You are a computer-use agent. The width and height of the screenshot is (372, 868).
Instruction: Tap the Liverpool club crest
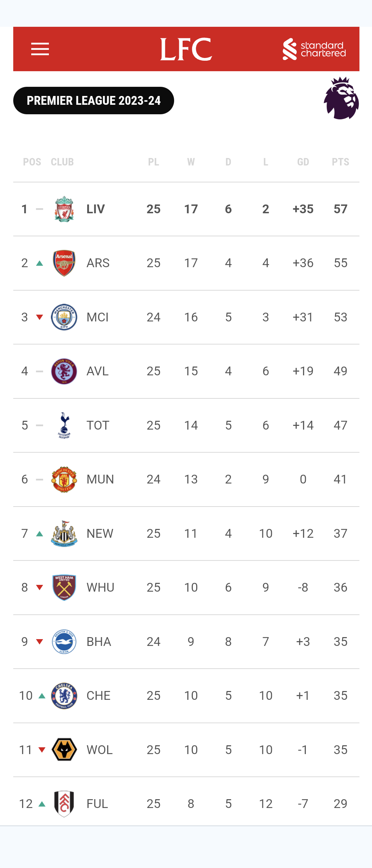[x=64, y=209]
